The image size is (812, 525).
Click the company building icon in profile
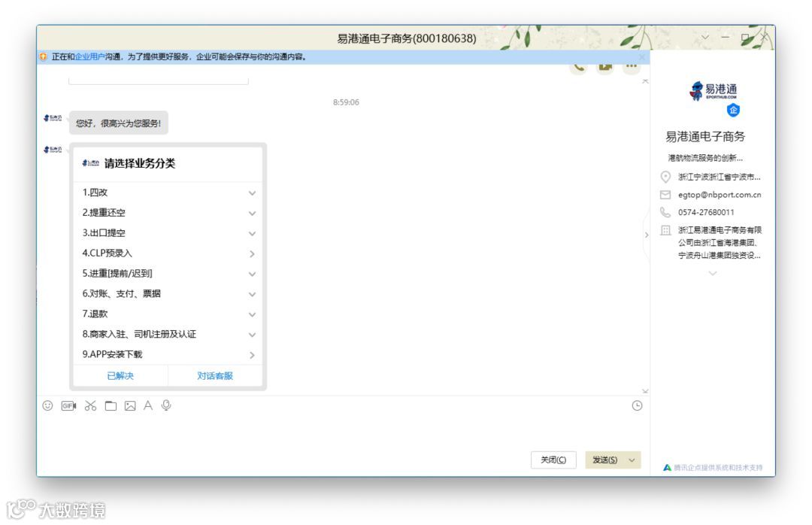[665, 230]
